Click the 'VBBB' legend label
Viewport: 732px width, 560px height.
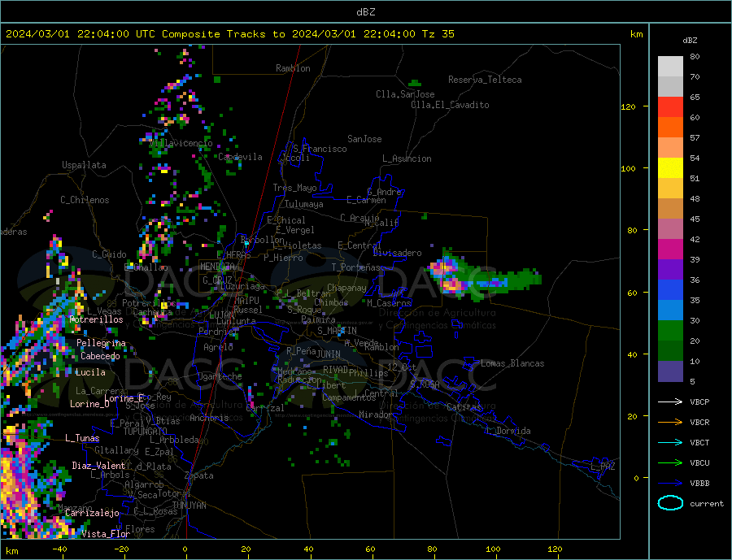699,484
